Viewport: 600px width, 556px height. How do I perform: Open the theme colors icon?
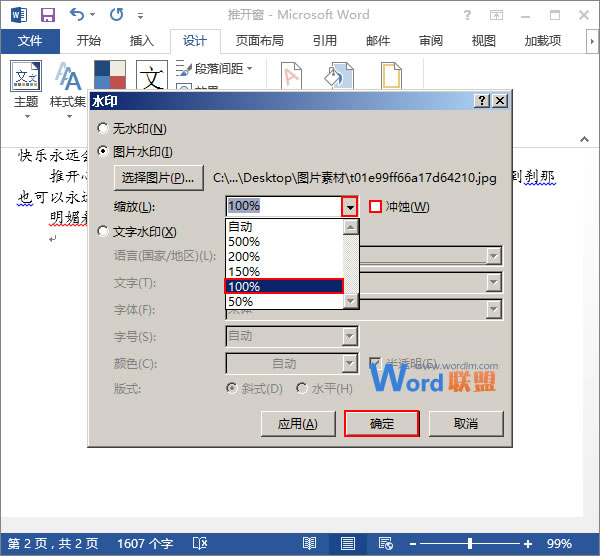110,75
